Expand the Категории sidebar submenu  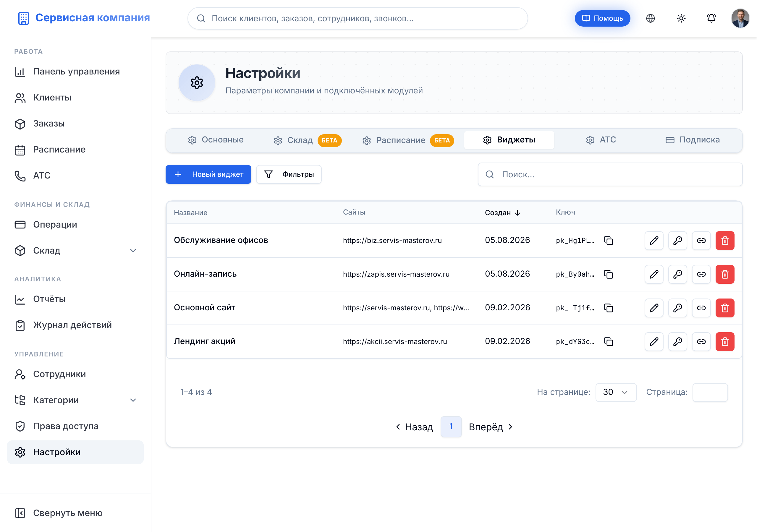133,400
